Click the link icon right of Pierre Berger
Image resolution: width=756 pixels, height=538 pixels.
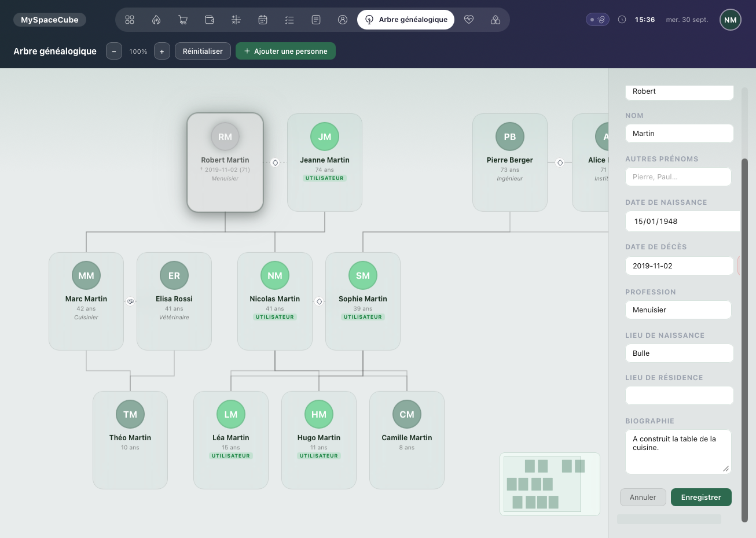coord(560,163)
